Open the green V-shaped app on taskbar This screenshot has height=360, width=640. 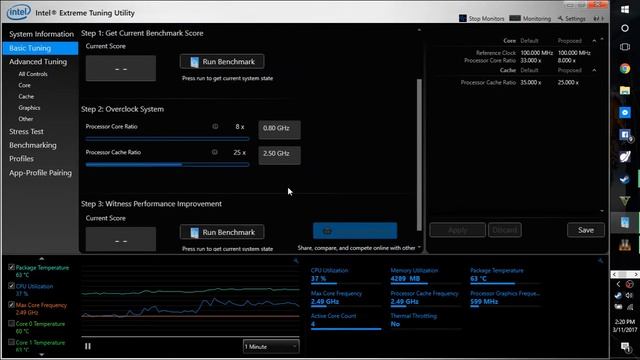[625, 200]
